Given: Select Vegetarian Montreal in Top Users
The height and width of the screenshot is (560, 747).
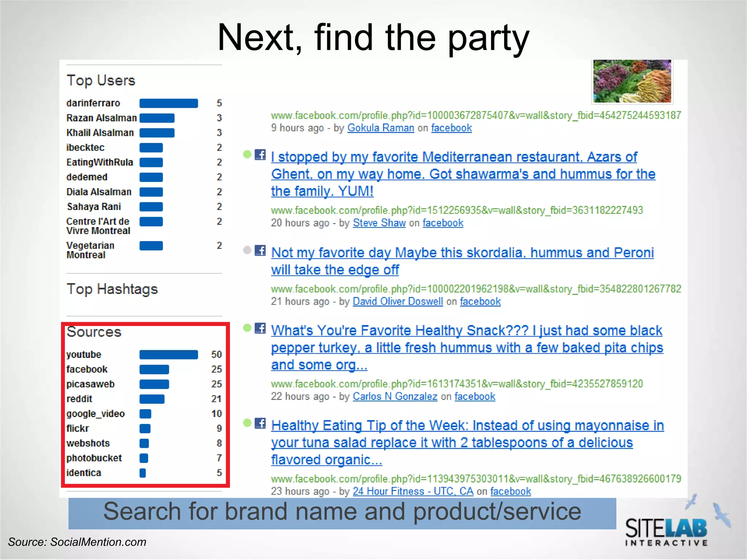Looking at the screenshot, I should (90, 250).
